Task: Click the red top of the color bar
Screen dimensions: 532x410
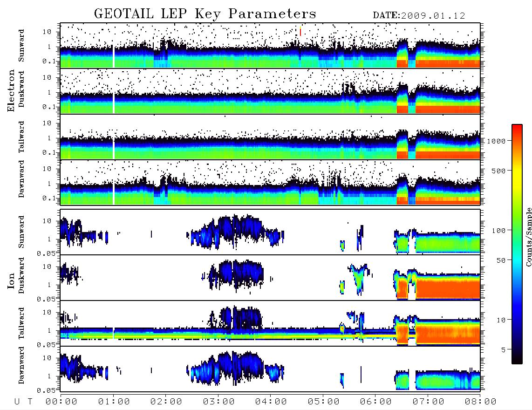Action: pos(517,129)
